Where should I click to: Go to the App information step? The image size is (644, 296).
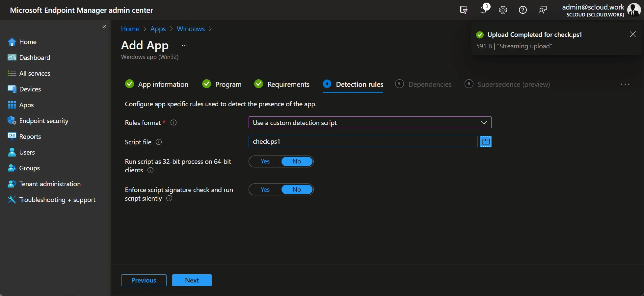click(x=157, y=85)
